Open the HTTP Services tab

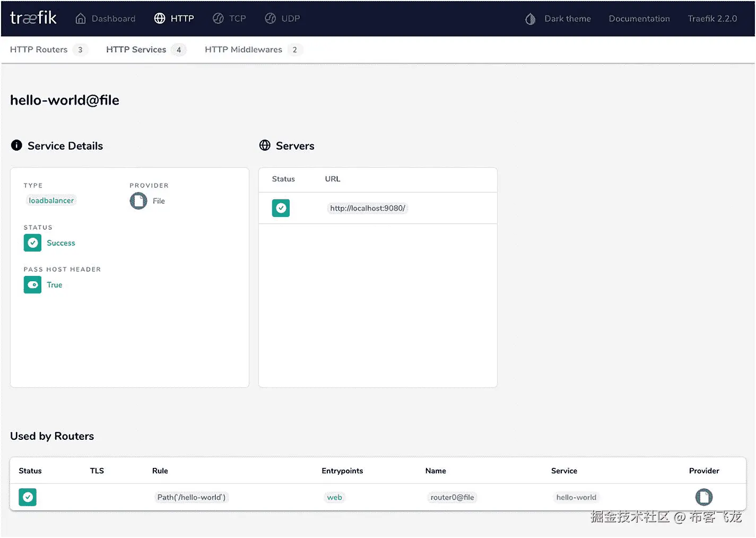[136, 49]
